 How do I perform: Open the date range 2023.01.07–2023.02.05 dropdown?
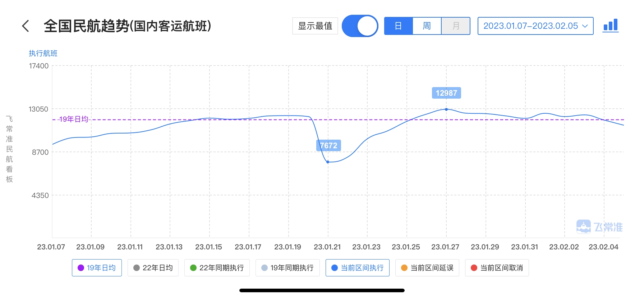[535, 26]
